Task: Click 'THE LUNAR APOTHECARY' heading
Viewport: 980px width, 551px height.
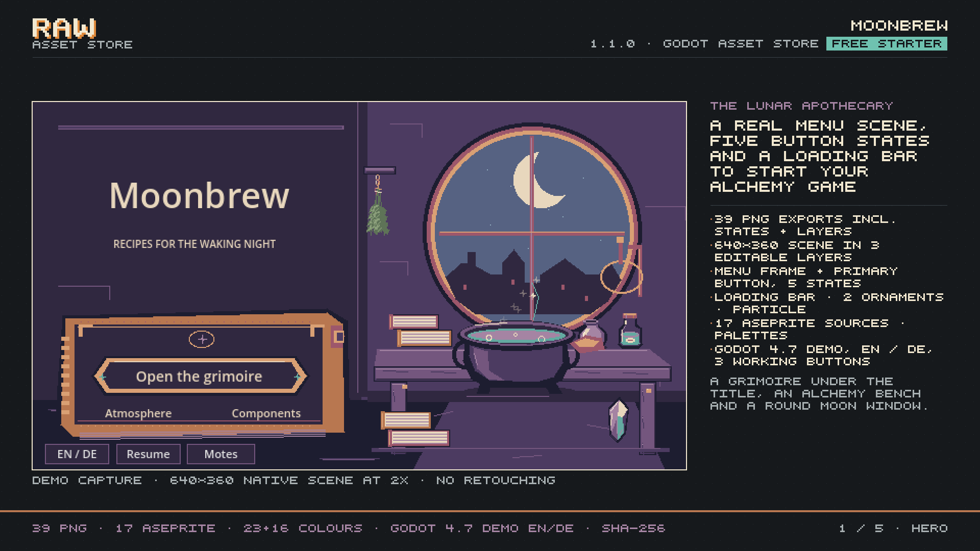Action: [801, 106]
